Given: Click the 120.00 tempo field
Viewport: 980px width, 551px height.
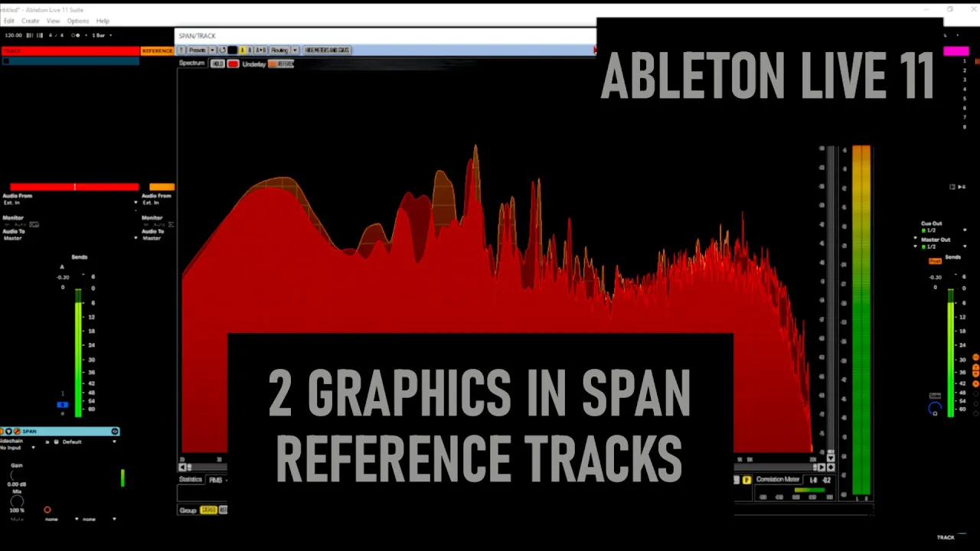Looking at the screenshot, I should (x=14, y=35).
